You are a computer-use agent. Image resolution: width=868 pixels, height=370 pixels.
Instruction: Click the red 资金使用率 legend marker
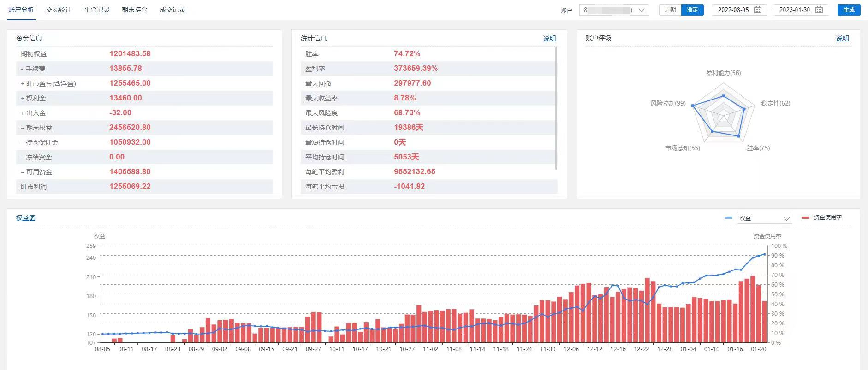pyautogui.click(x=805, y=217)
